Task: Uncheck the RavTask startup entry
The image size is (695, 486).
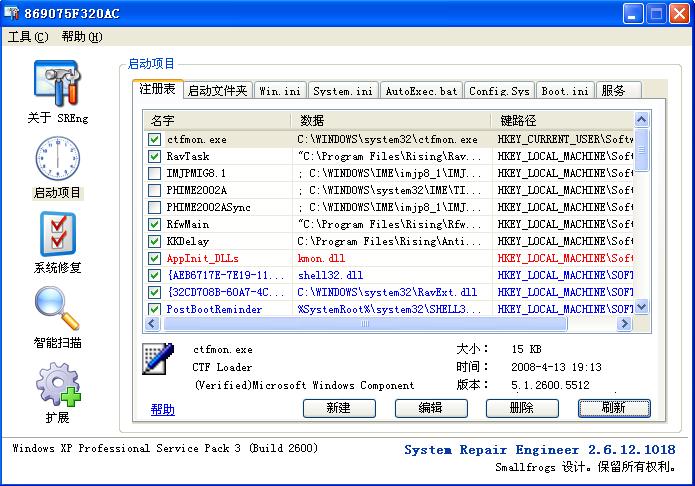Action: (x=154, y=156)
